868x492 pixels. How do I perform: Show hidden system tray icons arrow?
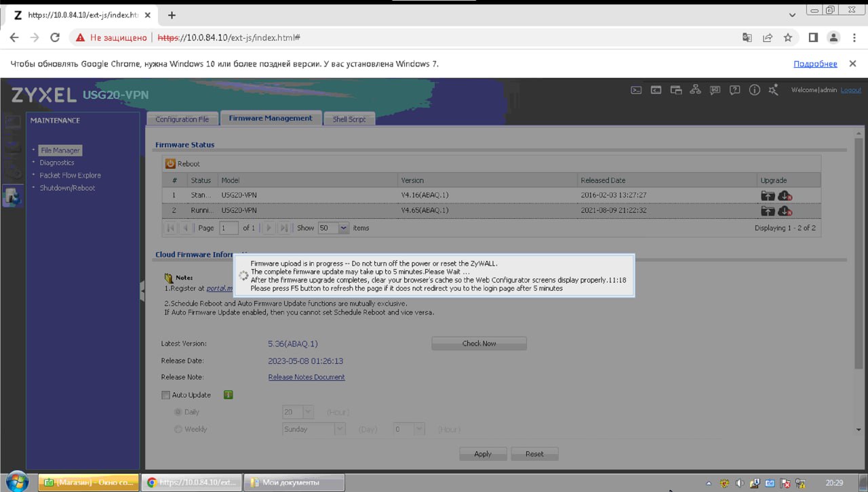pyautogui.click(x=709, y=484)
